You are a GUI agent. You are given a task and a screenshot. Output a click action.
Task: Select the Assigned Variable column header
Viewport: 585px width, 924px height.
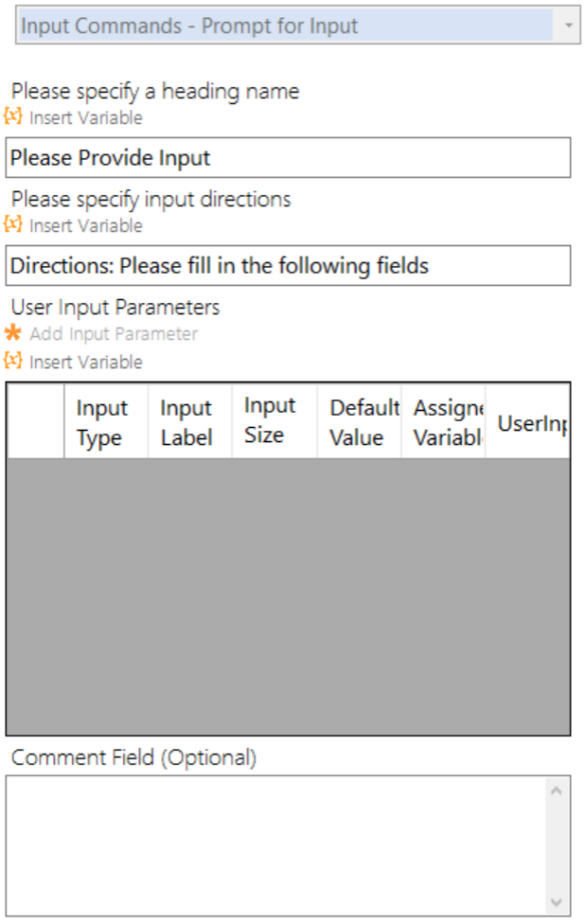pos(443,422)
